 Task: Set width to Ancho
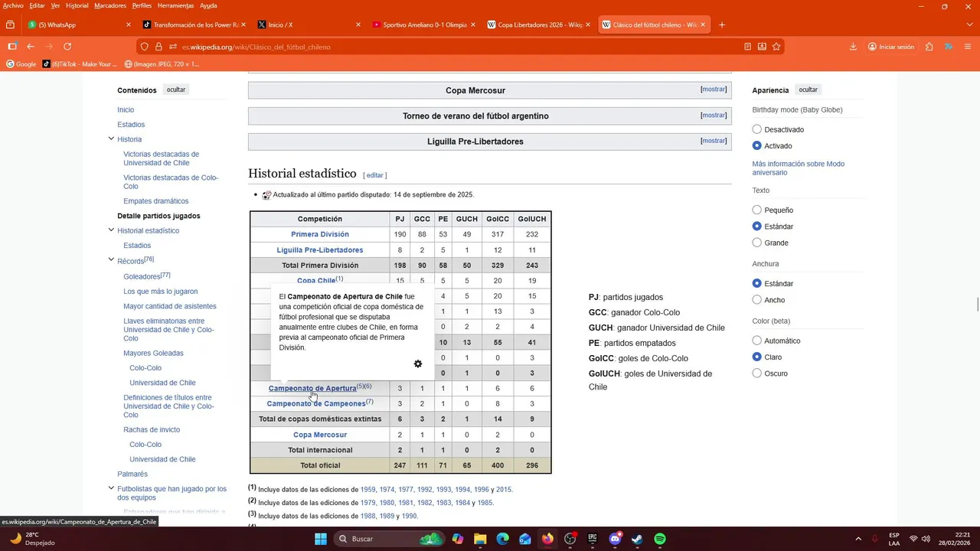(x=757, y=300)
